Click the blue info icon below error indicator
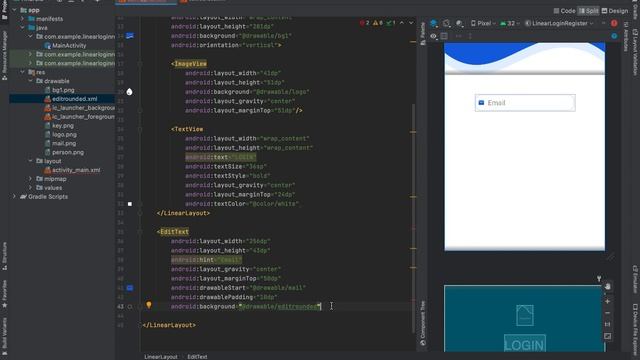640x360 pixels. tap(614, 36)
